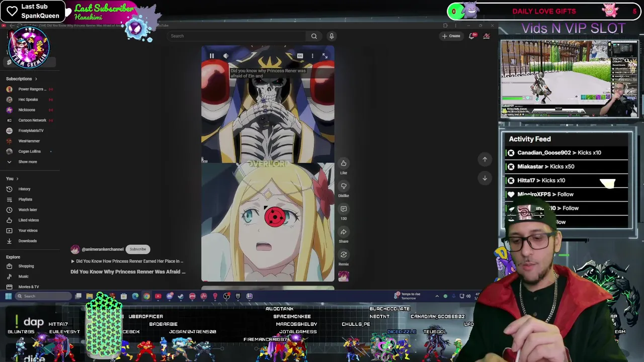Open YouTube notifications bell
The height and width of the screenshot is (362, 644).
[472, 36]
